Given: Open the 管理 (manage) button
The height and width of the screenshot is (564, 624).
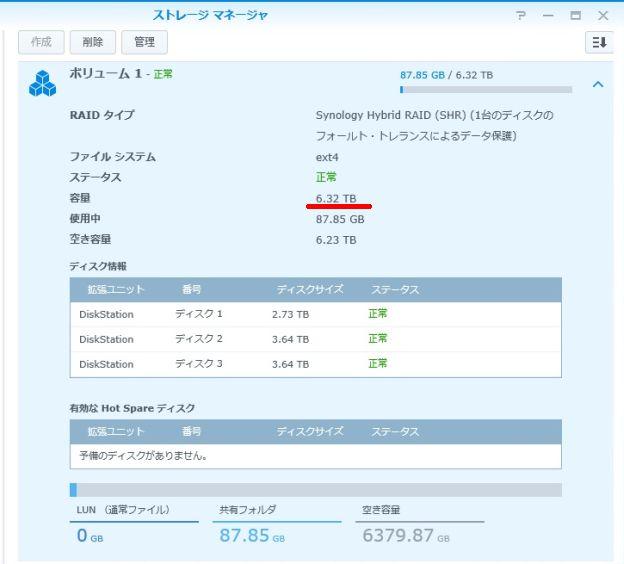Looking at the screenshot, I should 144,42.
